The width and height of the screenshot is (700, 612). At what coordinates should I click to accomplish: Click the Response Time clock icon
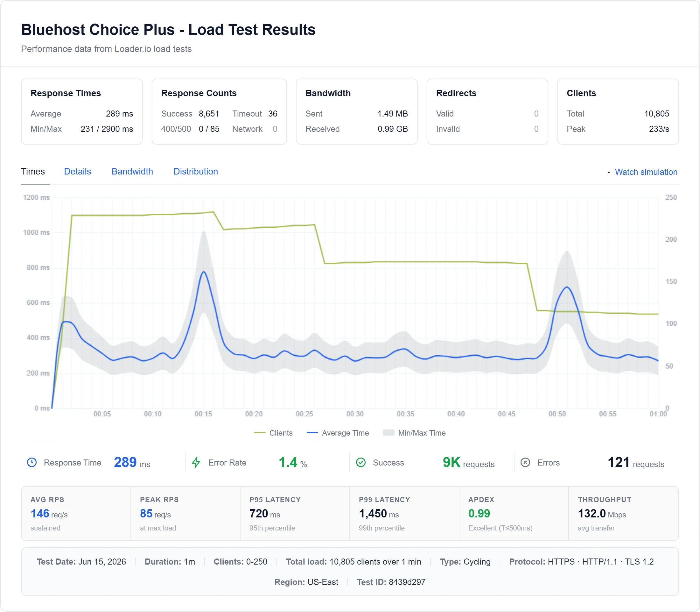coord(32,462)
